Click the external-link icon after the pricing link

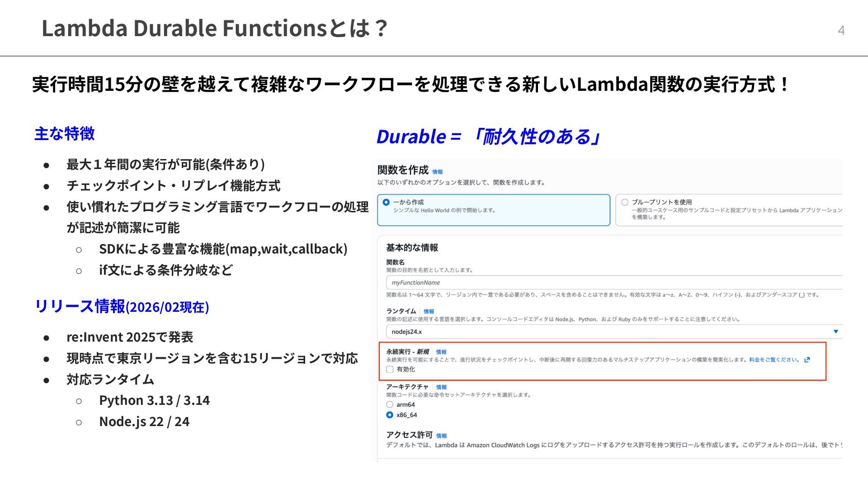pos(807,360)
